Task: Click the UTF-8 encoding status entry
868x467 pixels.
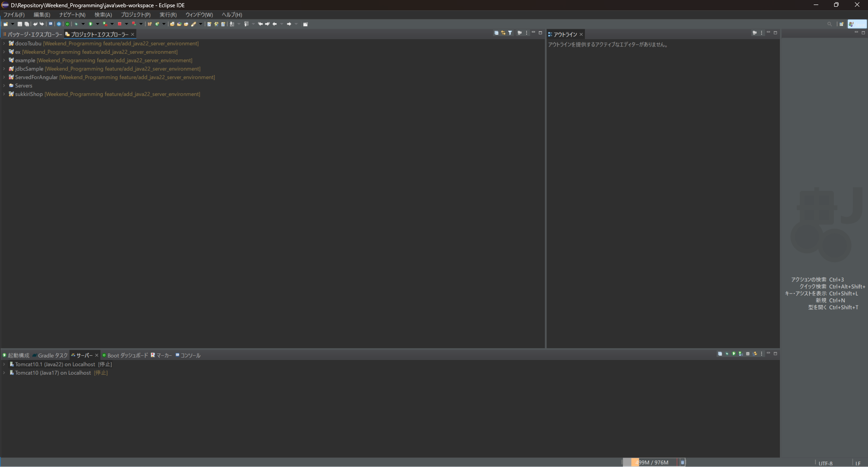Action: tap(826, 463)
